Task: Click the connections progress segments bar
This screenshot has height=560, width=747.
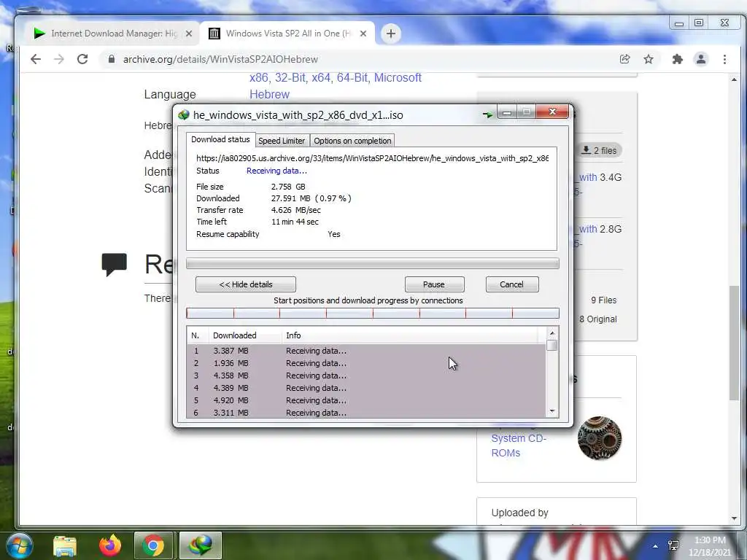Action: (x=373, y=313)
